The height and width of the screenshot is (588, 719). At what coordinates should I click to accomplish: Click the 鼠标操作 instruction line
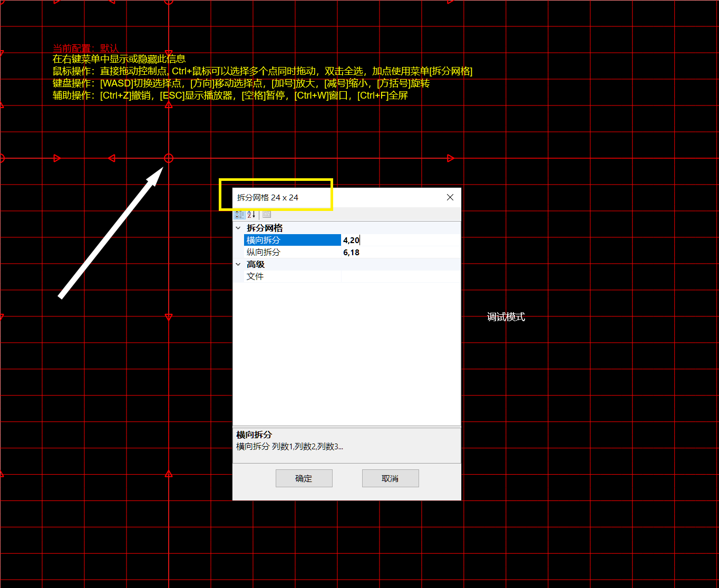(263, 71)
